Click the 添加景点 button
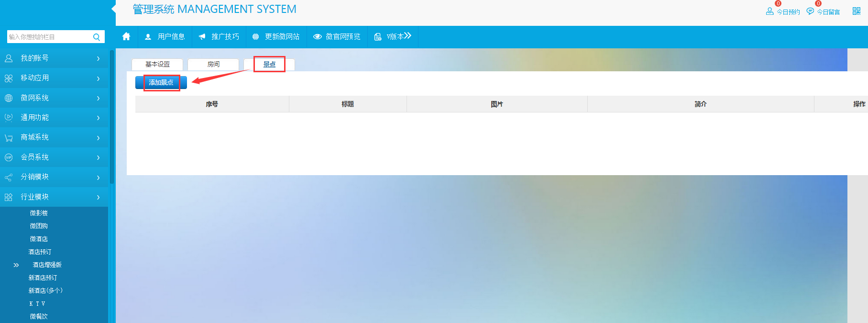 [x=161, y=83]
